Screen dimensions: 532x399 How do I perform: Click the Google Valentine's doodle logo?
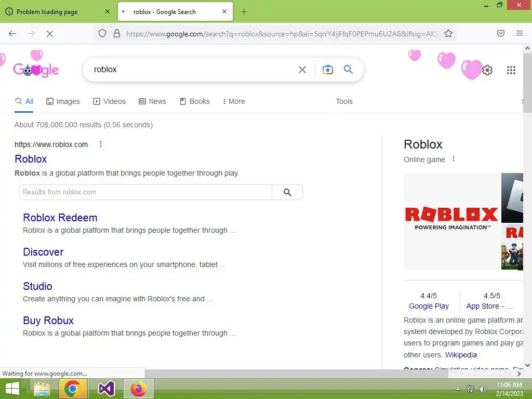(x=36, y=70)
